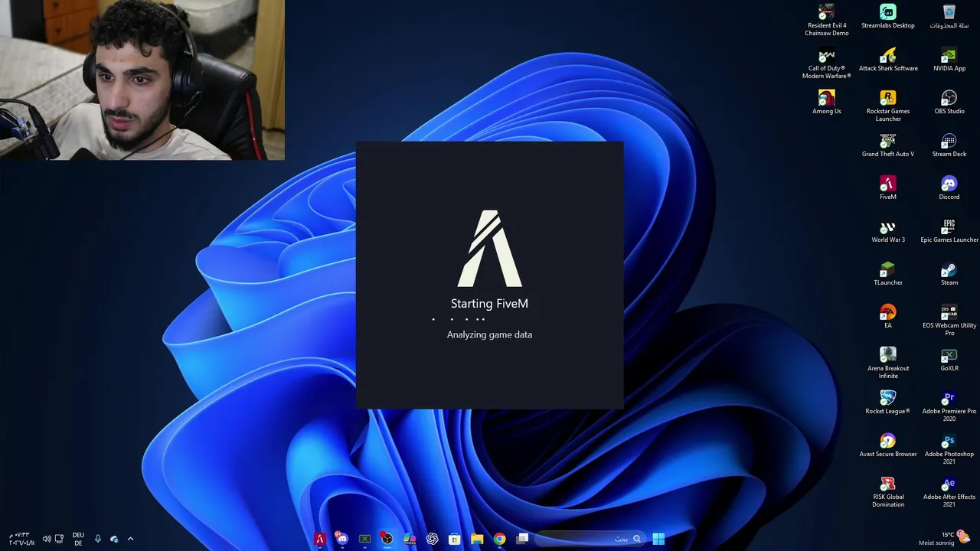Open the volume speaker tray icon

[46, 539]
